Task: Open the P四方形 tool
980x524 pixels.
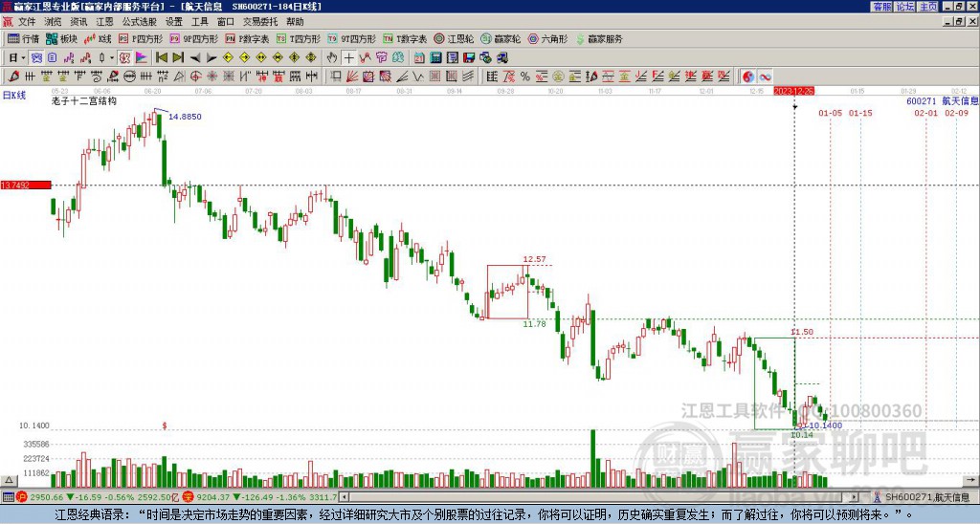Action: click(x=141, y=38)
